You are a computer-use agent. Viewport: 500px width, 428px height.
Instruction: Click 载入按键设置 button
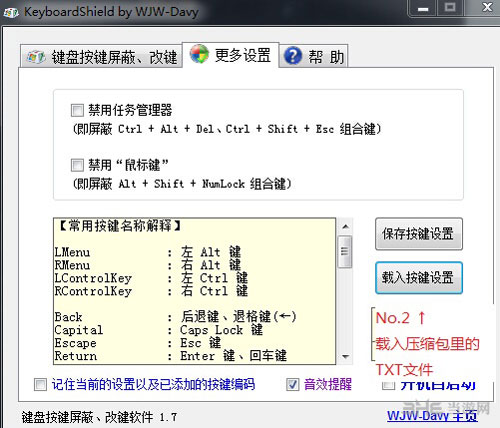coord(419,278)
